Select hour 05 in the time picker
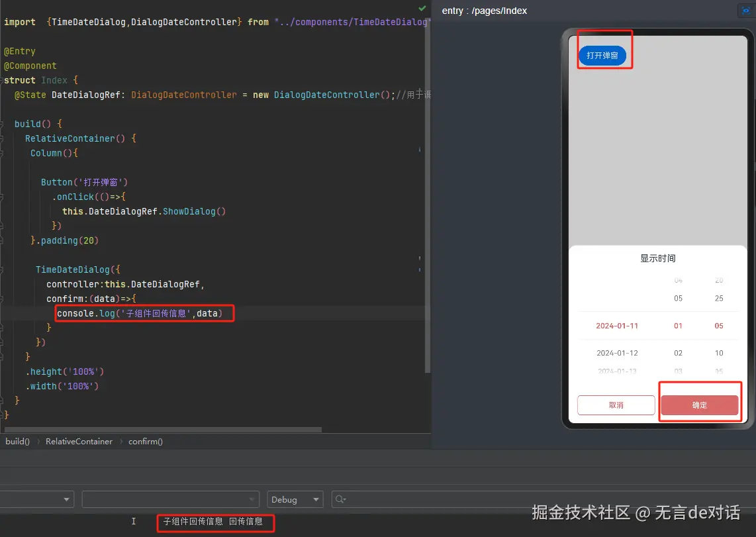The width and height of the screenshot is (756, 537). tap(678, 299)
